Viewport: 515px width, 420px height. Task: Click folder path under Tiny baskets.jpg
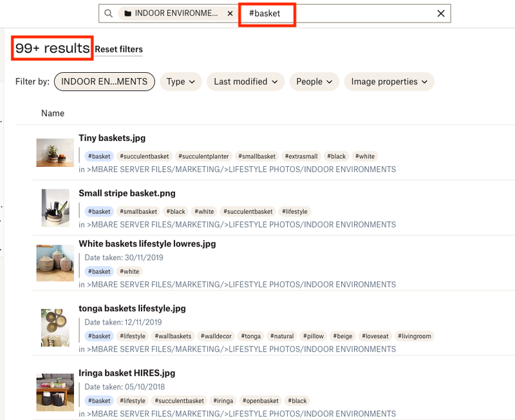[x=237, y=169]
